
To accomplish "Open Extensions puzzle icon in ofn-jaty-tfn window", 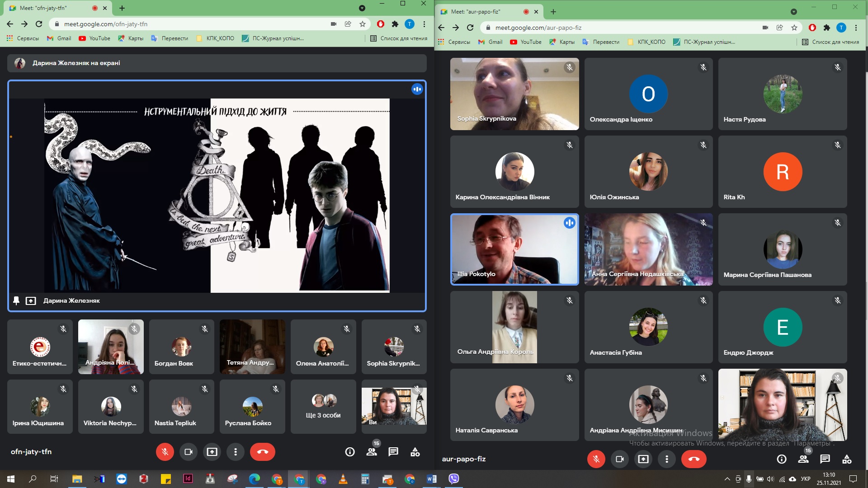I will click(x=395, y=24).
